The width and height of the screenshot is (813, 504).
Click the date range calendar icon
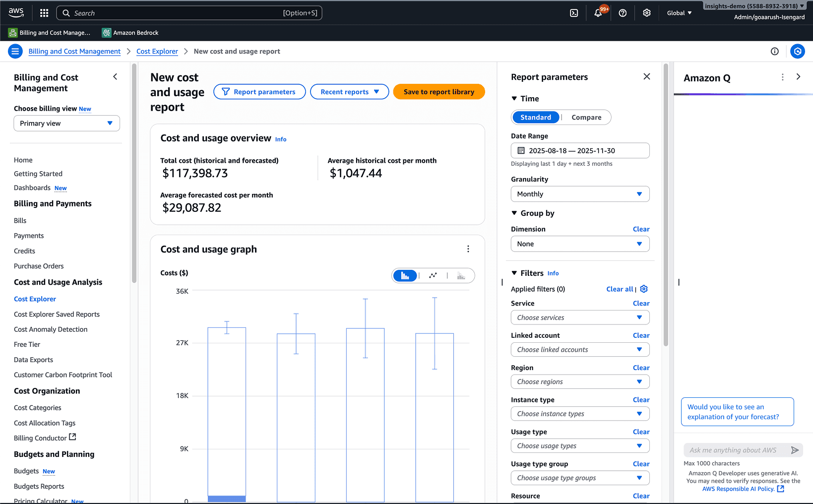click(x=521, y=151)
